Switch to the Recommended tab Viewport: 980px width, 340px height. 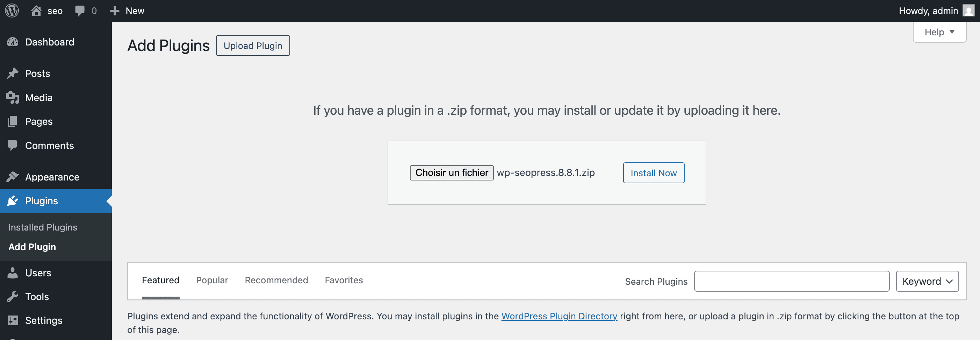[276, 280]
